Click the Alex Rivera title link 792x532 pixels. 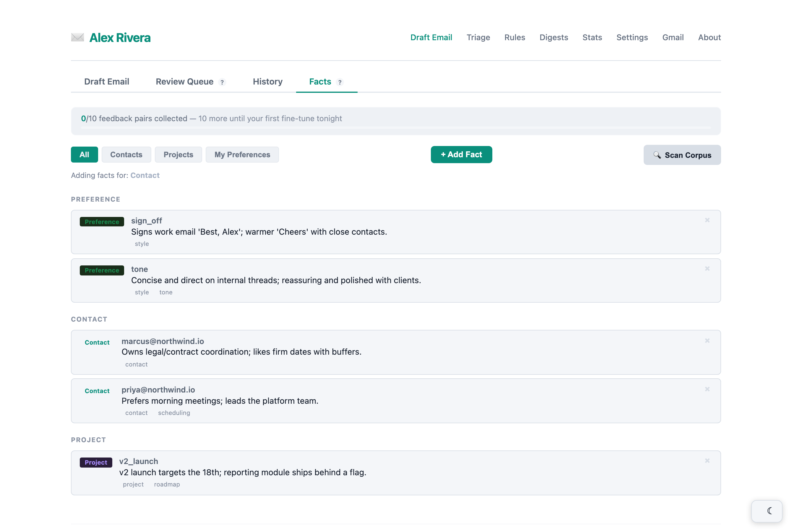120,37
